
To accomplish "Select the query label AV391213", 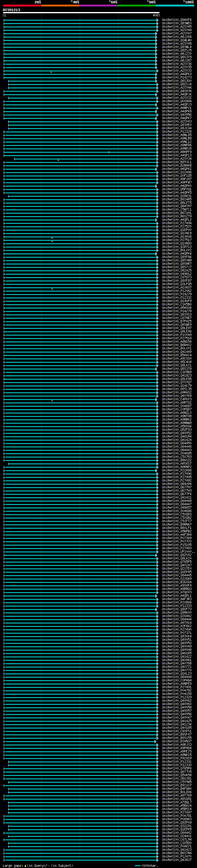I will point(11,10).
